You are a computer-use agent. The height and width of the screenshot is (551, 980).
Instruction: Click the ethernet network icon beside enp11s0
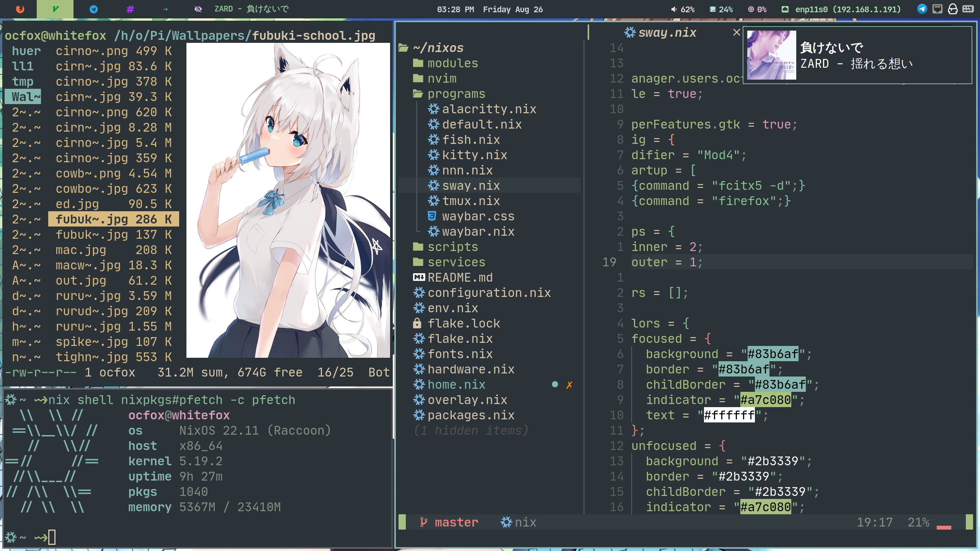point(785,9)
